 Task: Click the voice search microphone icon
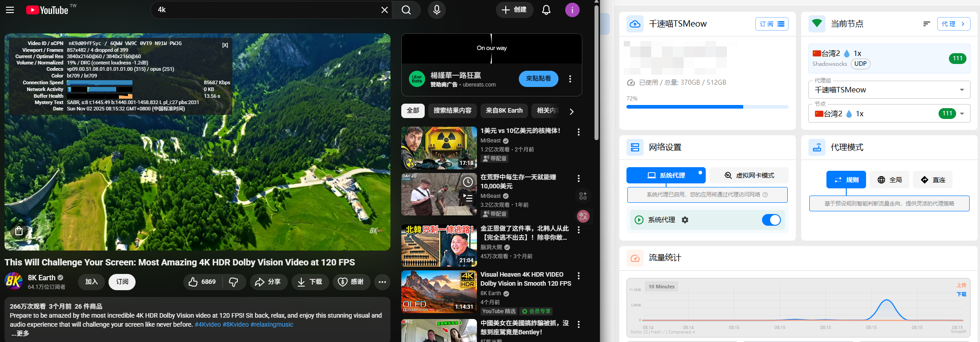436,10
